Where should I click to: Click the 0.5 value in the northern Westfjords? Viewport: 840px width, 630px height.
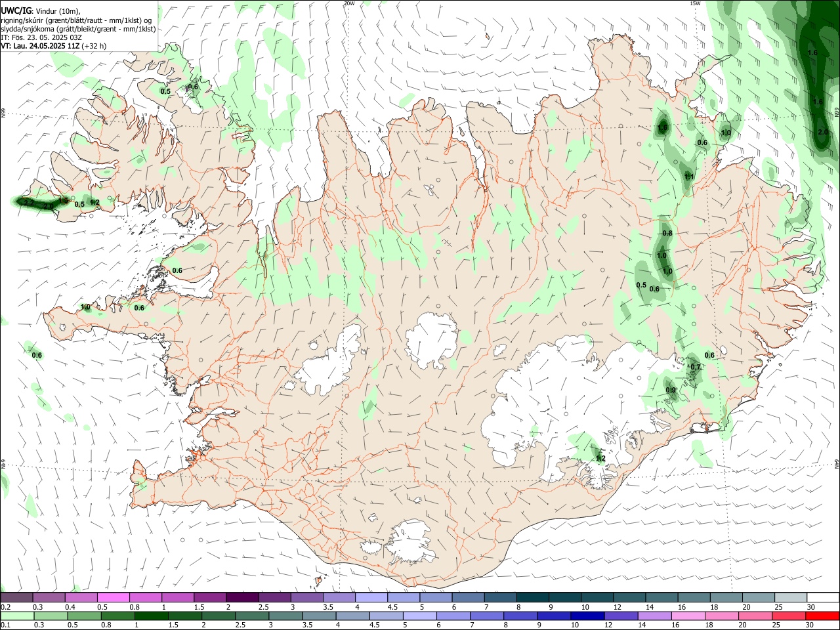pyautogui.click(x=165, y=92)
